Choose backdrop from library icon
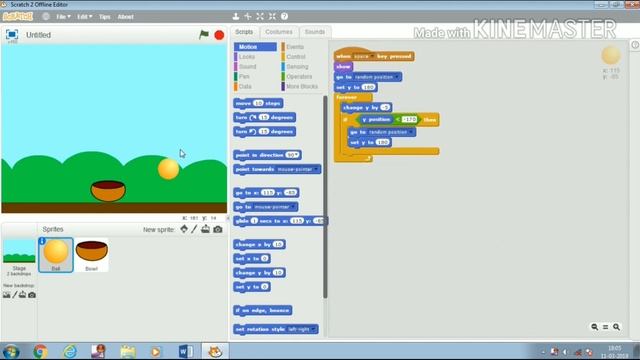The width and height of the screenshot is (640, 360). pyautogui.click(x=7, y=295)
